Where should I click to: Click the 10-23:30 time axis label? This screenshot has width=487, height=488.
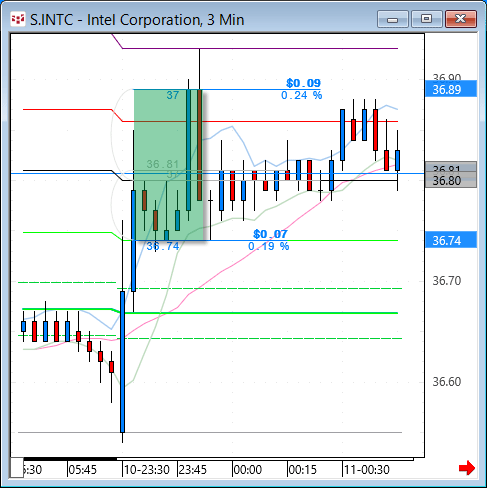147,470
